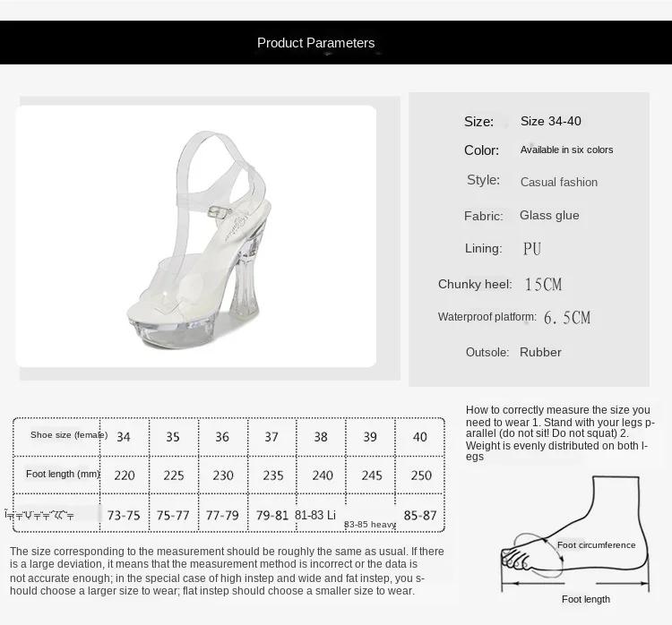Image resolution: width=672 pixels, height=625 pixels.
Task: Click the 'Color:' label
Action: tap(481, 150)
